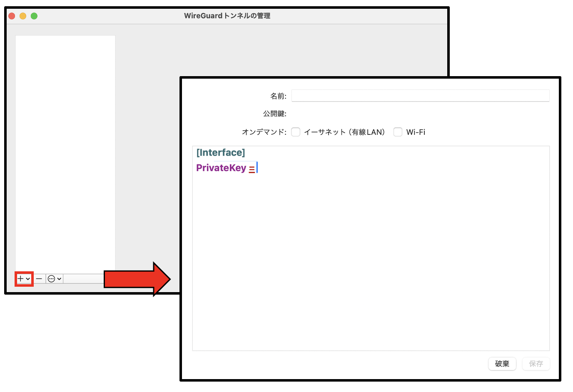This screenshot has height=392, width=573.
Task: Click the actions icon beside the minus button
Action: coord(51,278)
